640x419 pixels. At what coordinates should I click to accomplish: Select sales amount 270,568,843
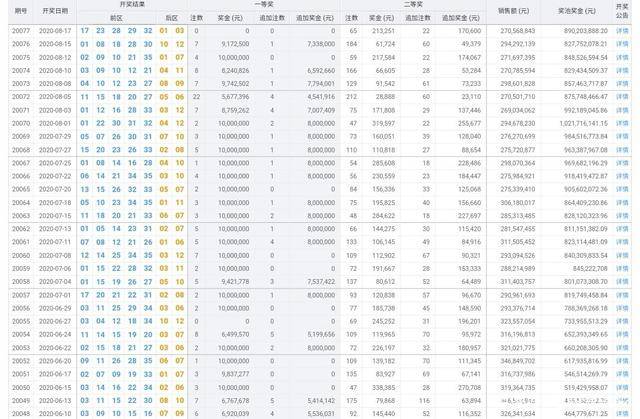(x=518, y=31)
